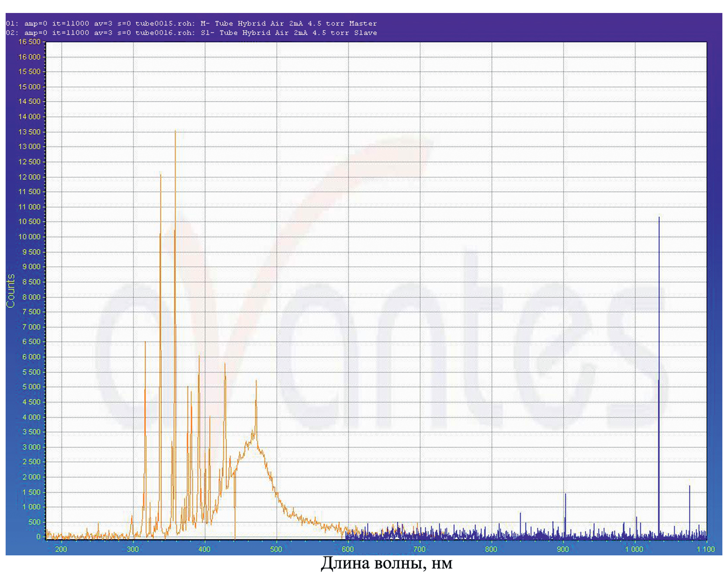This screenshot has height=584, width=728.
Task: Click the "200" label on the wavelength axis
Action: pos(61,549)
